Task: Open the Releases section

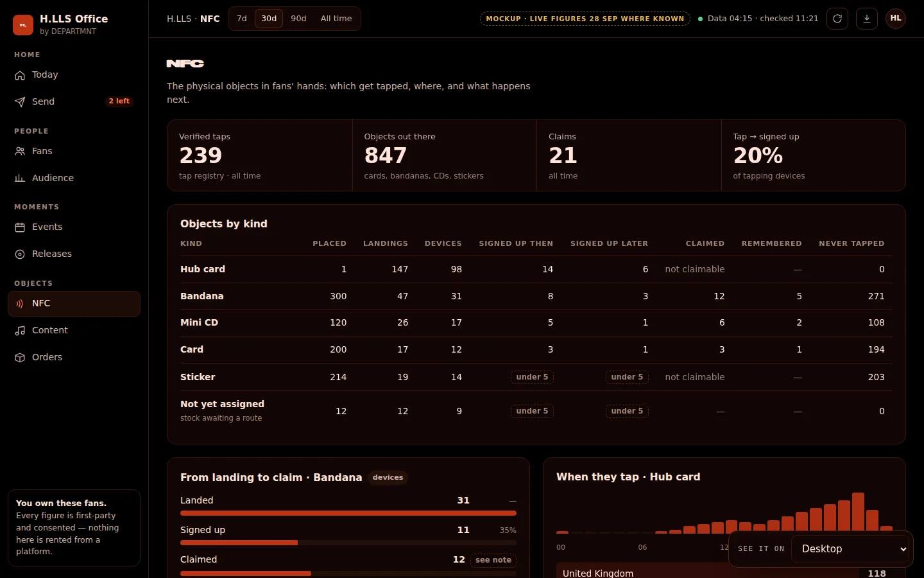Action: (74, 254)
